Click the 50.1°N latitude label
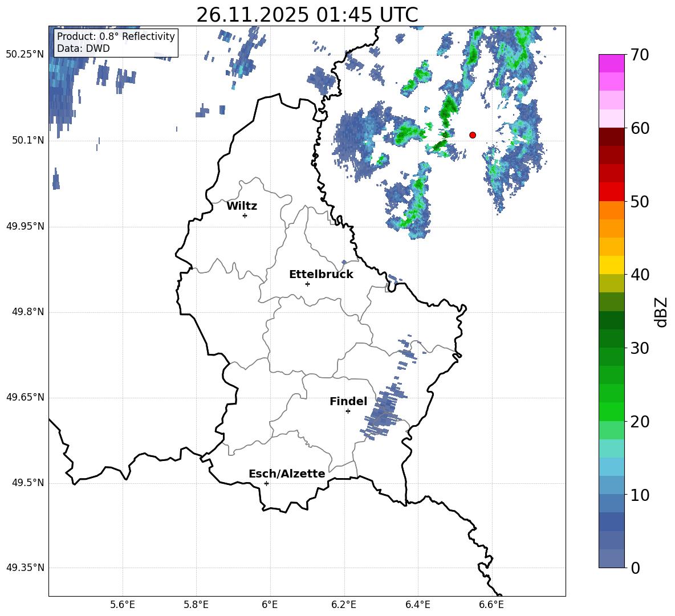 28,140
